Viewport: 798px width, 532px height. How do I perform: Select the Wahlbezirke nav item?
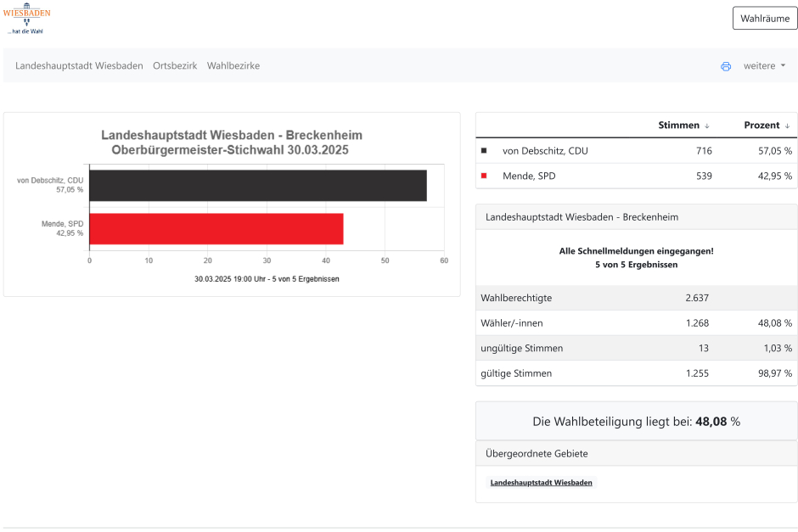(233, 65)
